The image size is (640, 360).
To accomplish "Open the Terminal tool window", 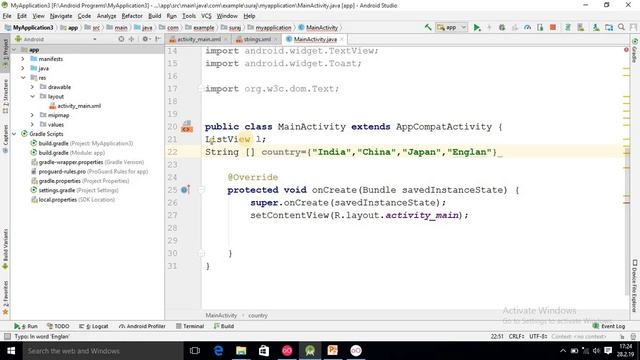I will [190, 326].
